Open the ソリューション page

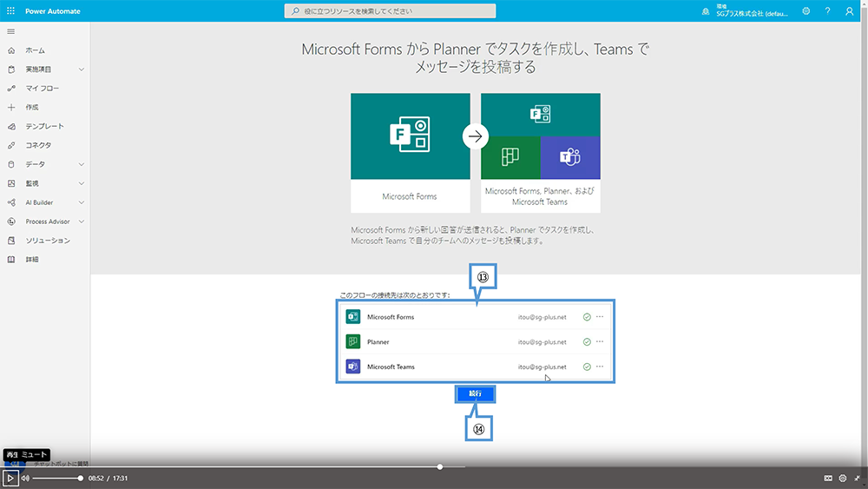click(48, 241)
